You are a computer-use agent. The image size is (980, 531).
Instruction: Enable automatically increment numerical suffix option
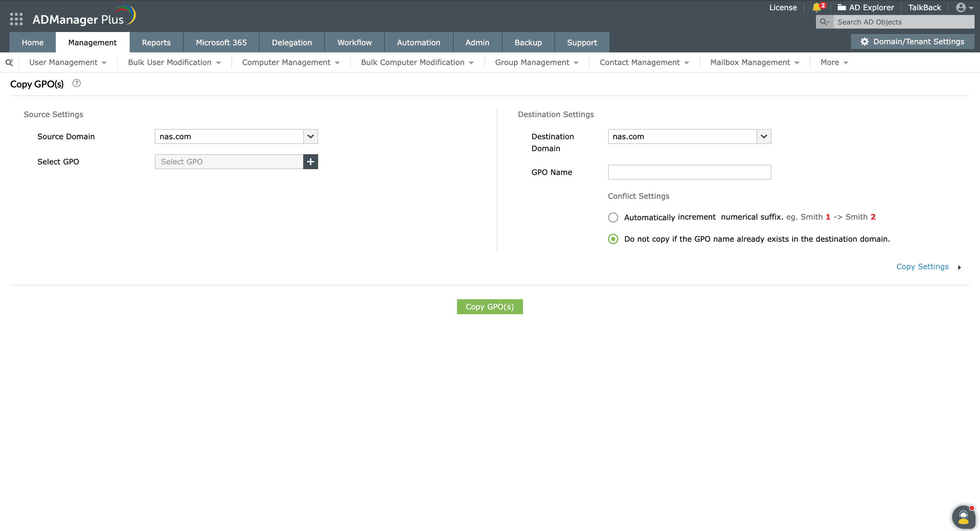click(x=613, y=217)
